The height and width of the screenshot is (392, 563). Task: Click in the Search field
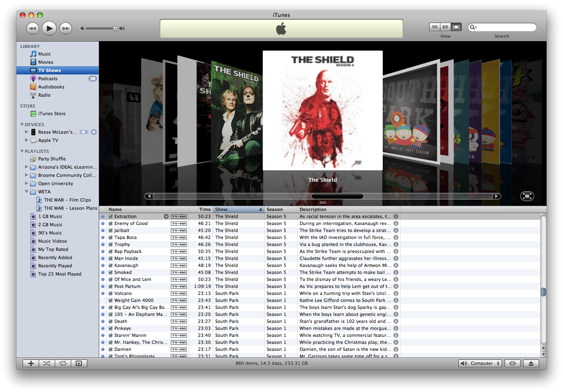click(x=502, y=27)
